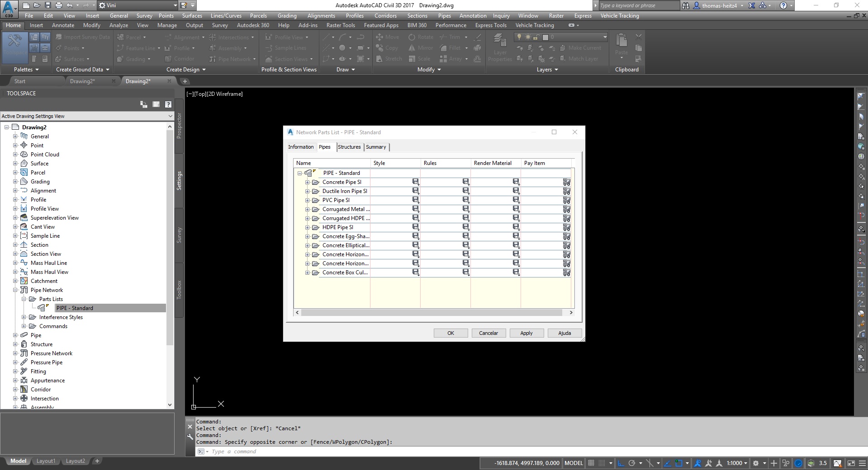868x470 pixels.
Task: Click the Apply button
Action: tap(526, 333)
